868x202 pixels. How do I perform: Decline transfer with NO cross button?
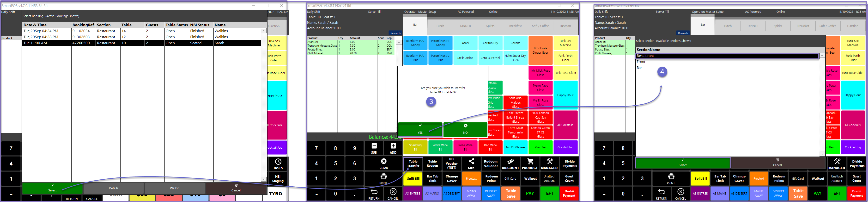(465, 129)
